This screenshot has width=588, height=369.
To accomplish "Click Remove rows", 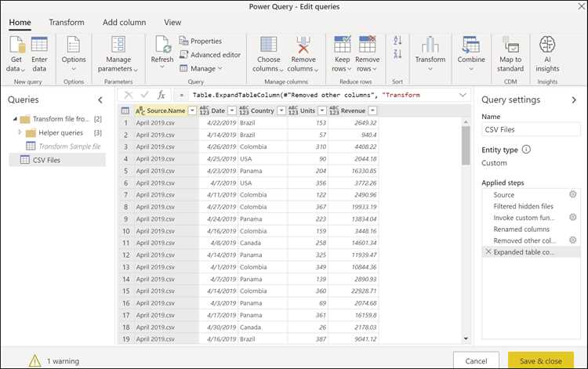I will coord(367,54).
